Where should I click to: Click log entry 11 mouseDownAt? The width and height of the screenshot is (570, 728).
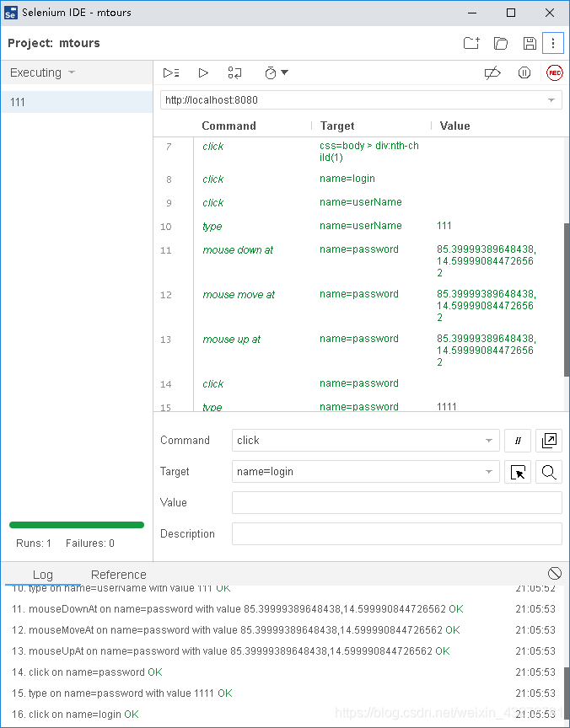click(x=238, y=609)
